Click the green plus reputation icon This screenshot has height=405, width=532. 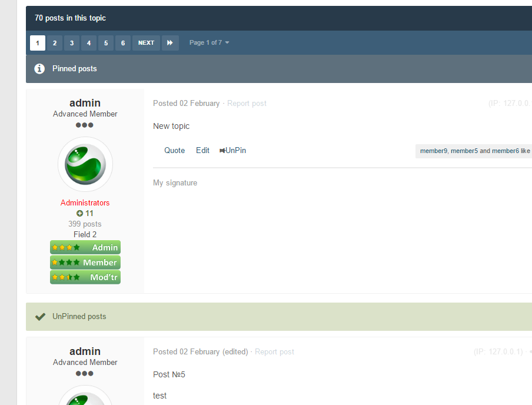pos(80,214)
